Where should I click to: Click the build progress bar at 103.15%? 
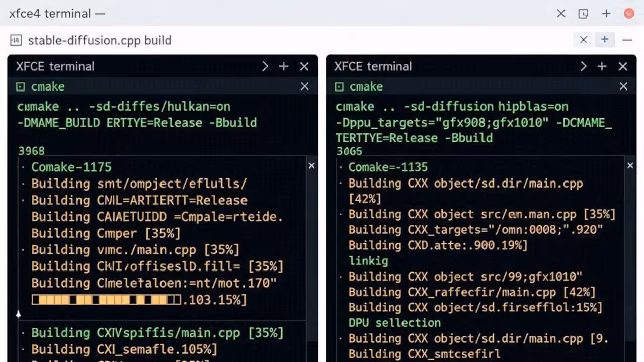pyautogui.click(x=106, y=300)
